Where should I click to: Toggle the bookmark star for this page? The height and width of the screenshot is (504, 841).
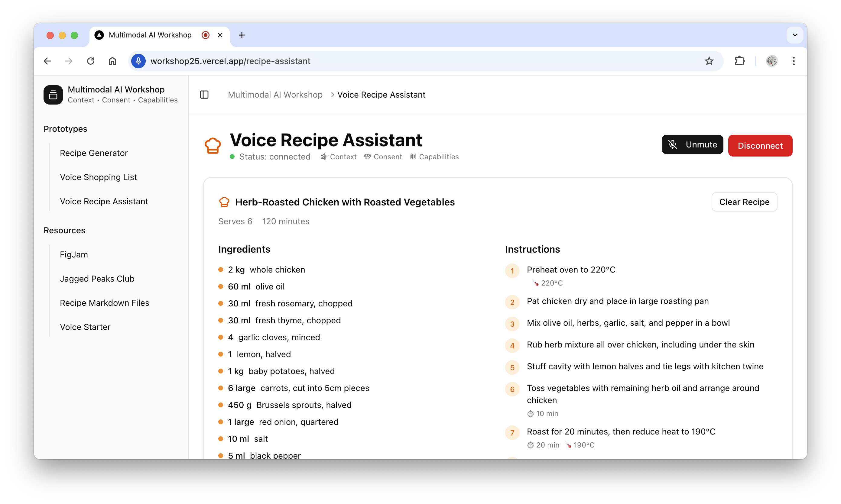point(709,61)
